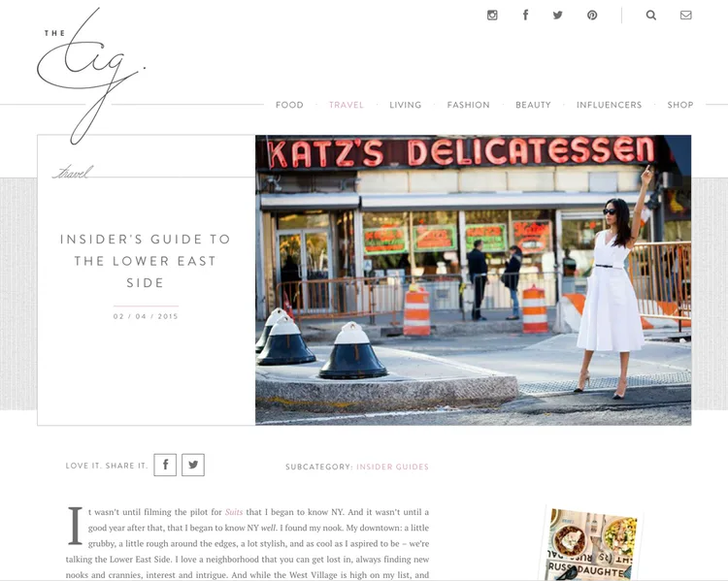The width and height of the screenshot is (728, 581).
Task: Share article via Facebook square button
Action: (165, 465)
